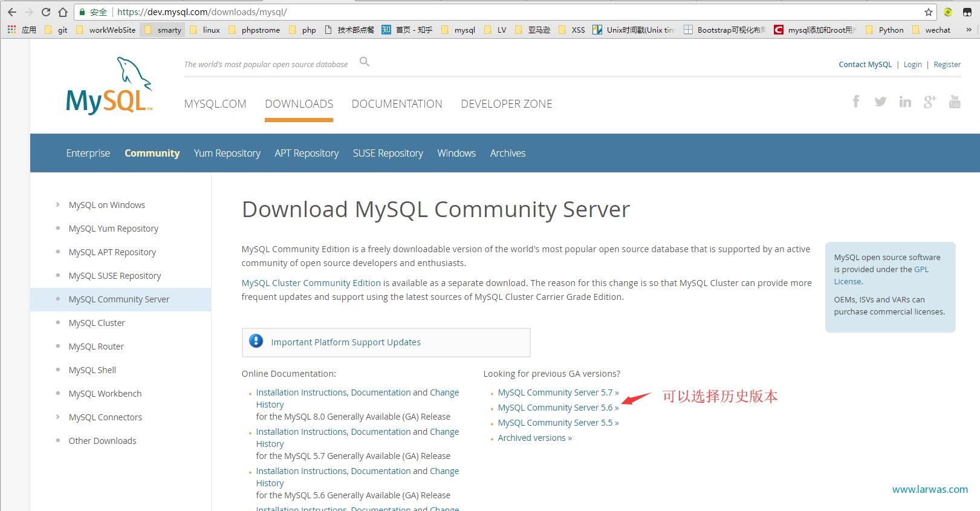Select MySQL Router in sidebar
980x511 pixels.
coord(96,347)
